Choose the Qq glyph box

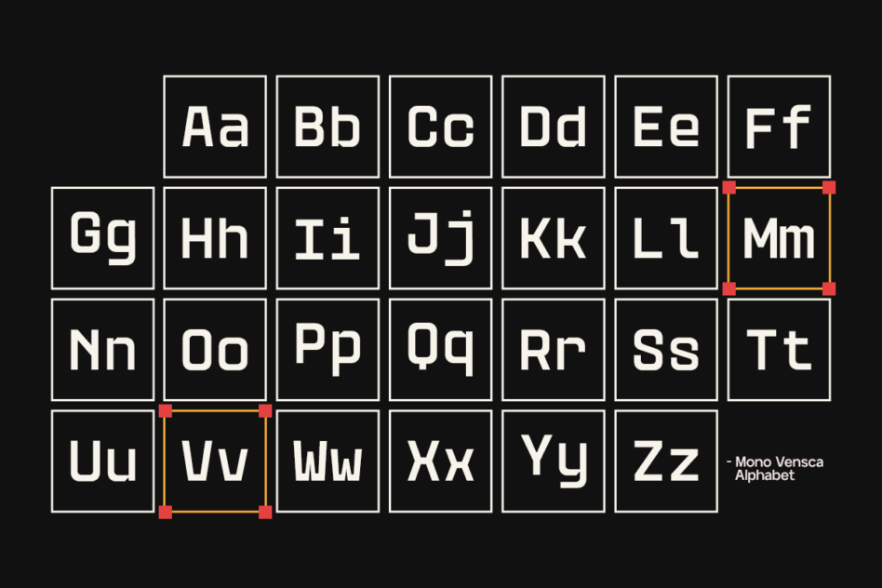440,350
